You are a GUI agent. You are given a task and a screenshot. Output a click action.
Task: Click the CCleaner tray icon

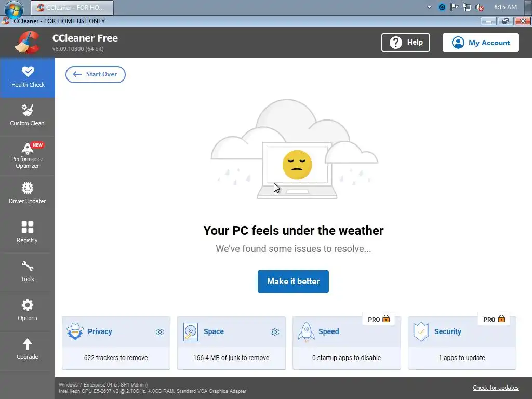click(x=442, y=7)
